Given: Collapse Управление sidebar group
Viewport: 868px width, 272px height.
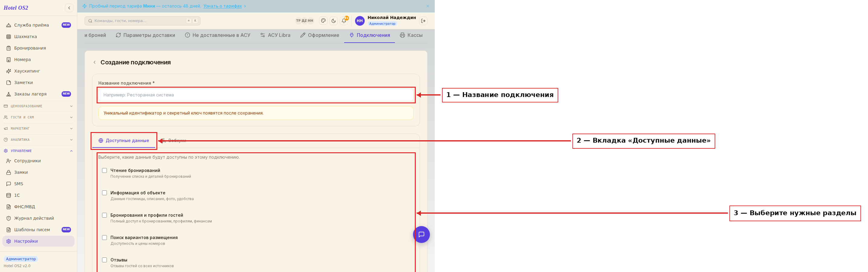Looking at the screenshot, I should (38, 151).
